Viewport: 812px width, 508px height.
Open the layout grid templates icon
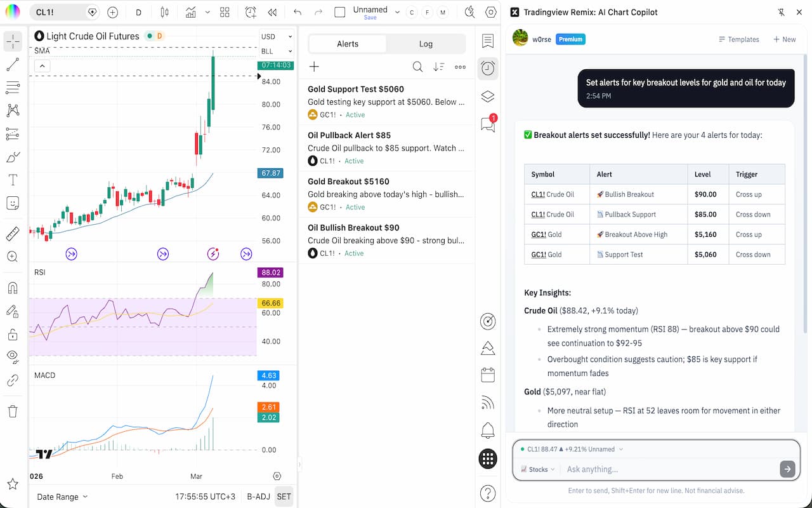pos(225,12)
